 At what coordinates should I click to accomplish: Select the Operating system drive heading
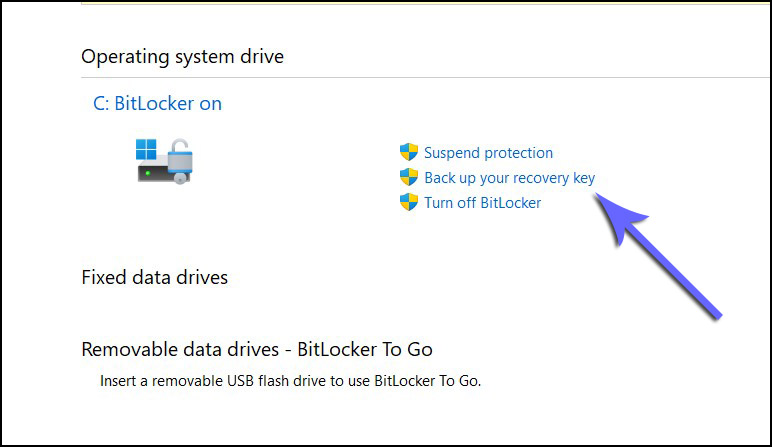point(182,57)
